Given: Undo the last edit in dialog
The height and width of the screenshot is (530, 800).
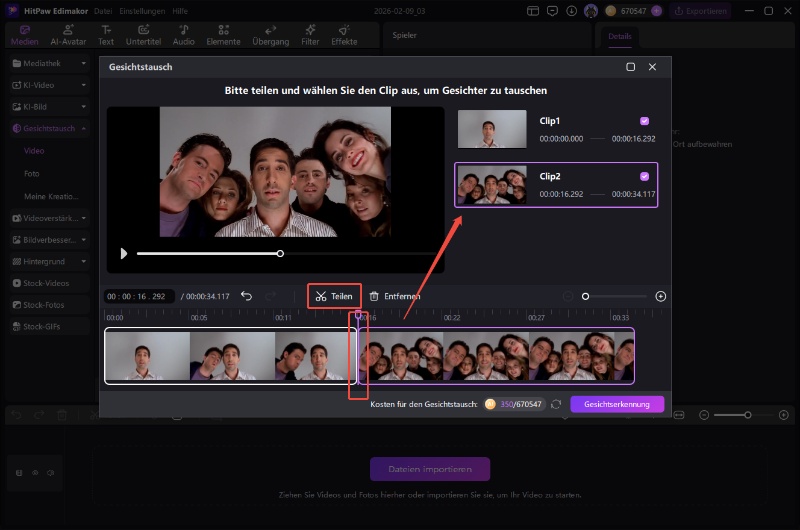Looking at the screenshot, I should [x=246, y=296].
